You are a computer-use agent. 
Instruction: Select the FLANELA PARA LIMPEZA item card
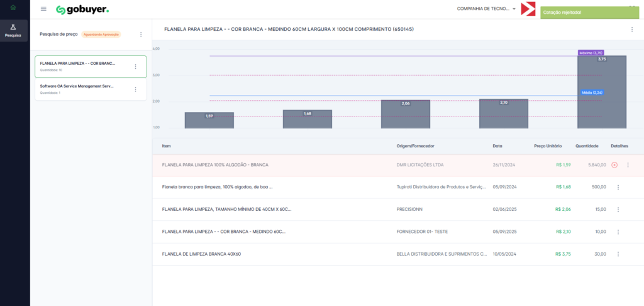coord(77,66)
